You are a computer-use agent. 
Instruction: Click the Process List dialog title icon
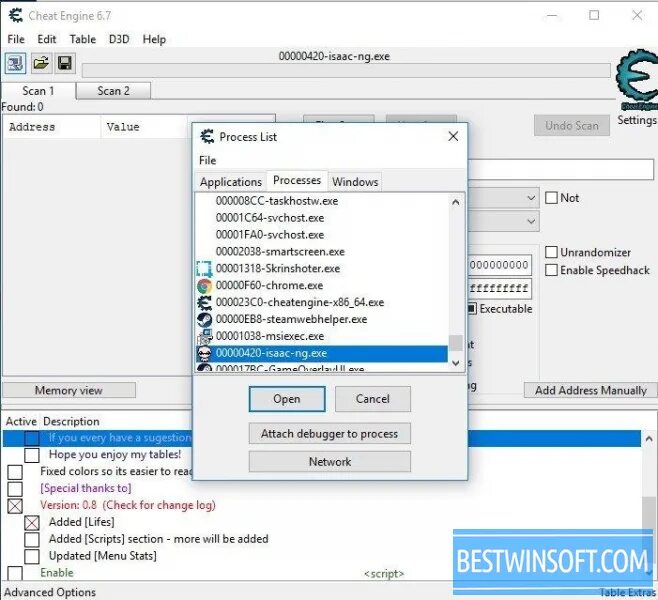coord(207,136)
